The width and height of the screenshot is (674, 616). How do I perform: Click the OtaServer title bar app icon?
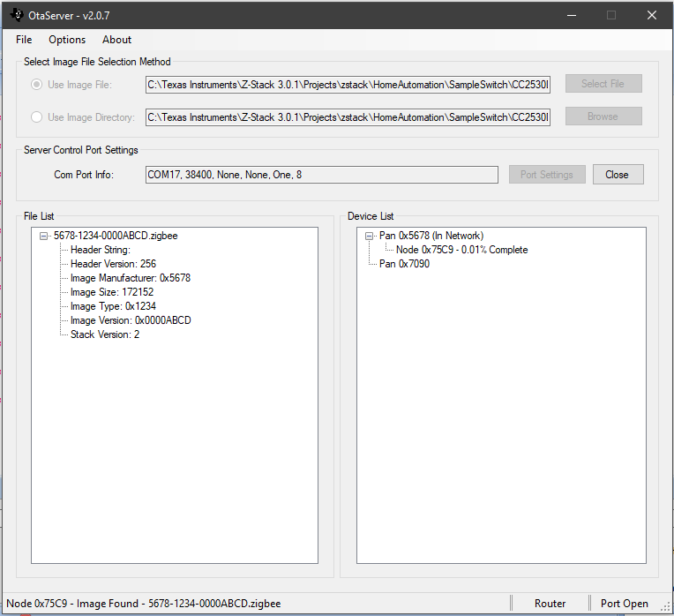tap(17, 15)
